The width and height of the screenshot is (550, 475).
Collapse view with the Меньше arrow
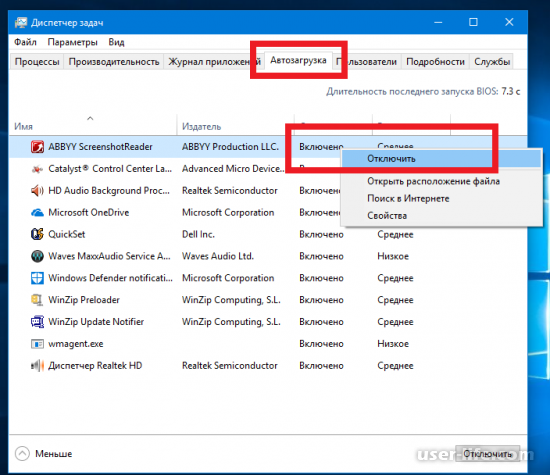(x=22, y=453)
